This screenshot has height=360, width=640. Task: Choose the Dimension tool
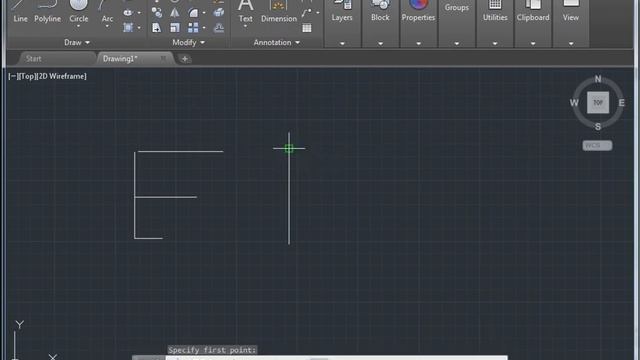point(279,11)
